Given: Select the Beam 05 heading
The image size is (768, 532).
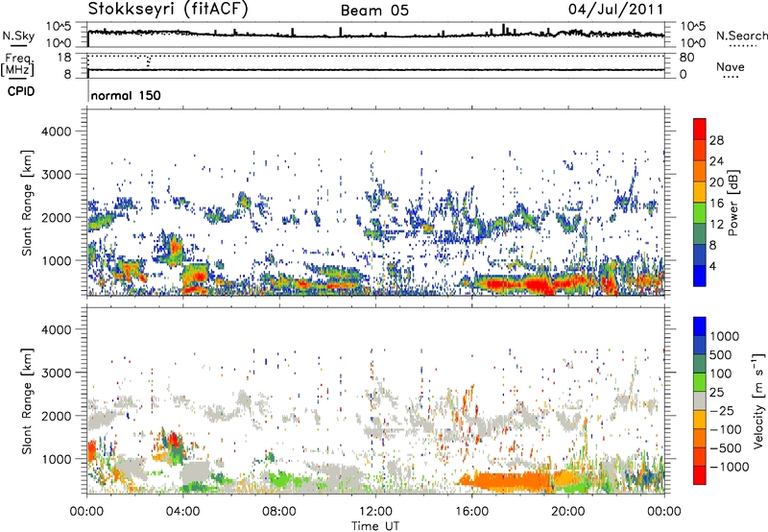Looking at the screenshot, I should click(374, 11).
